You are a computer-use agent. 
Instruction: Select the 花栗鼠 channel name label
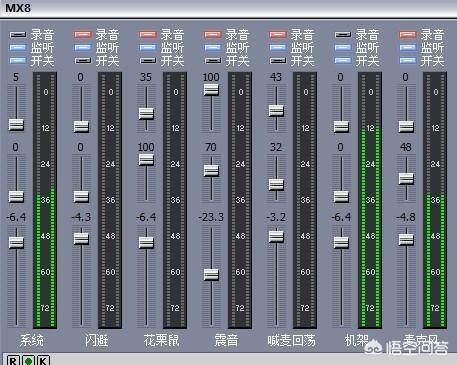tap(161, 340)
